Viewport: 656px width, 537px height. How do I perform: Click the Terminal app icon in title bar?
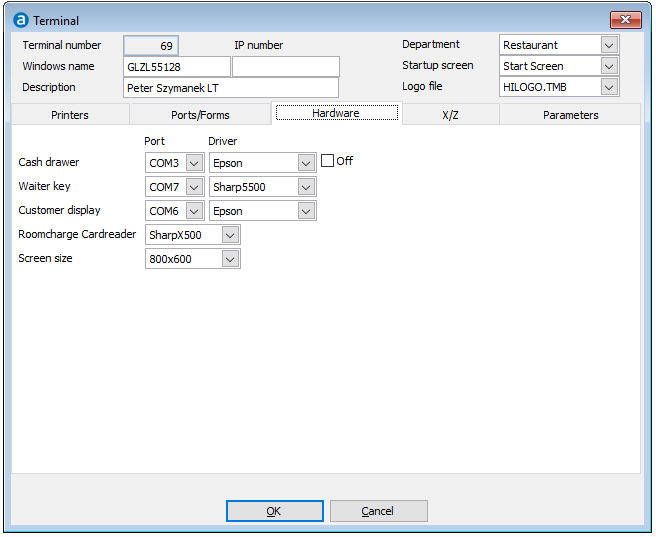coord(20,20)
